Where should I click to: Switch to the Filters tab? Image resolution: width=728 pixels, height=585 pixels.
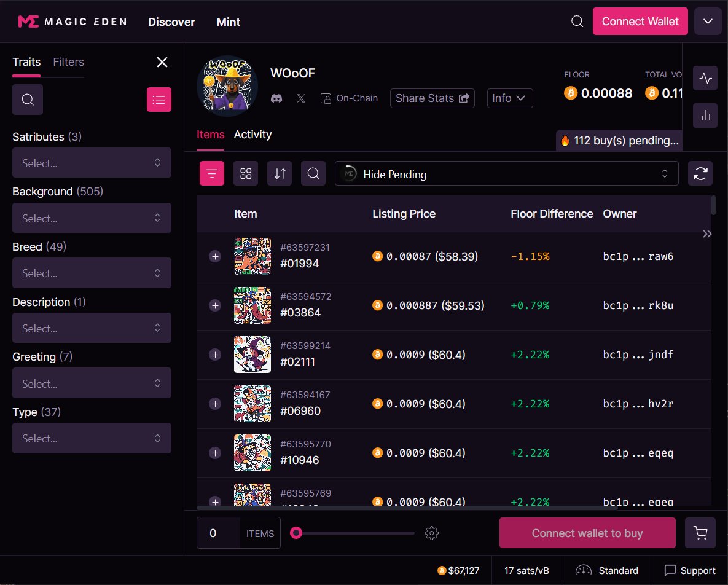[x=68, y=62]
